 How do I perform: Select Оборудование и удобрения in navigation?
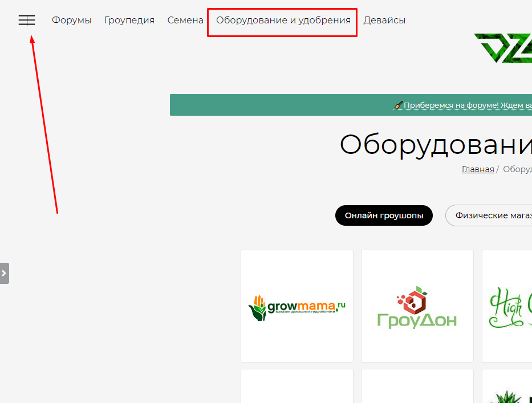pyautogui.click(x=283, y=21)
